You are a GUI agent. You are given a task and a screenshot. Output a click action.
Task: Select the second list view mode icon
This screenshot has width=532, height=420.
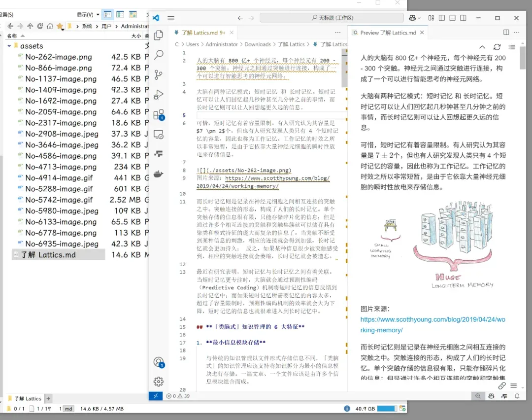point(120,14)
